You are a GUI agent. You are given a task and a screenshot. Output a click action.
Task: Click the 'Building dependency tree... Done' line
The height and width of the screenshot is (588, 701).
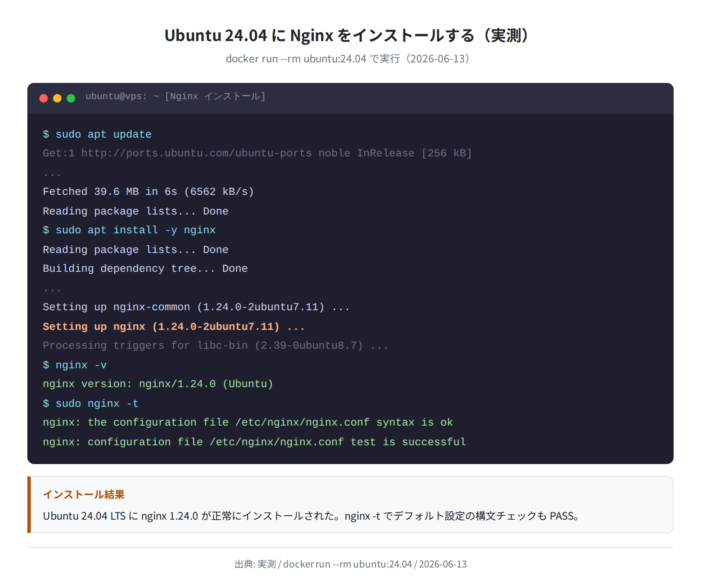(x=145, y=268)
